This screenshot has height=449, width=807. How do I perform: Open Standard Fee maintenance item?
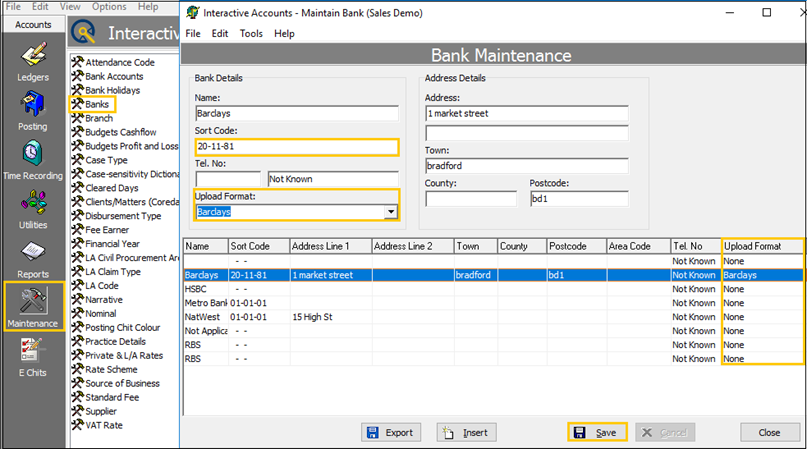(112, 397)
